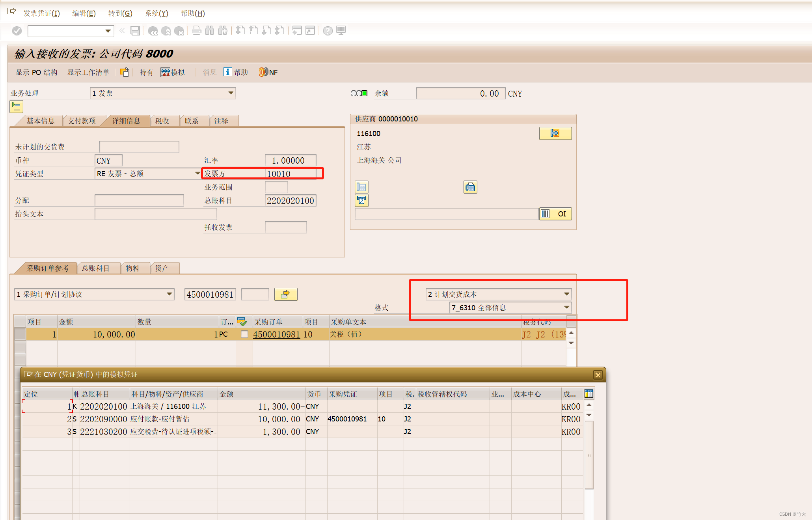The width and height of the screenshot is (812, 520).
Task: Expand the 7_6310 全部信息 layout dropdown
Action: (x=566, y=308)
